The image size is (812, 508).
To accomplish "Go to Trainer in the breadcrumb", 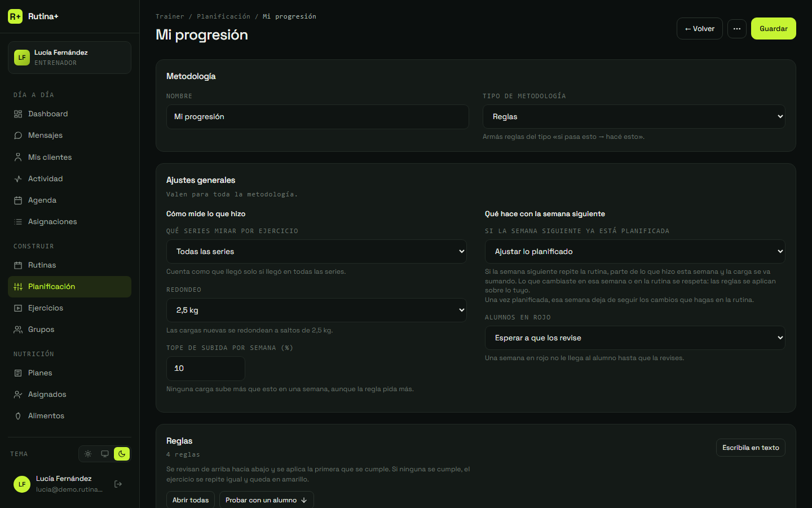I will pos(170,16).
